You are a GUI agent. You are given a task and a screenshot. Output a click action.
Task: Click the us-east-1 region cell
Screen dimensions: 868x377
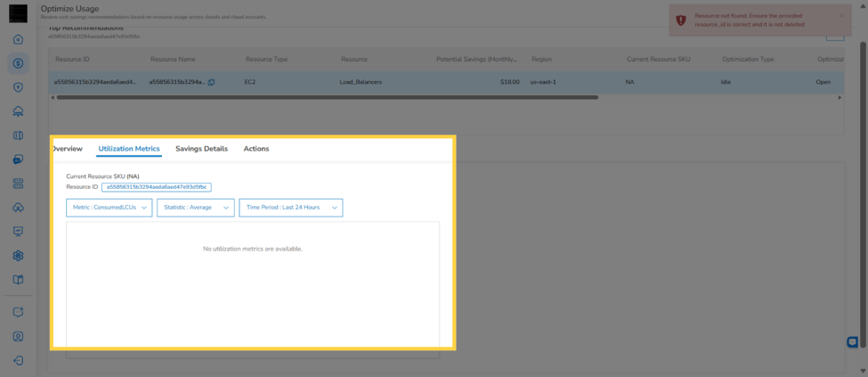pyautogui.click(x=543, y=82)
